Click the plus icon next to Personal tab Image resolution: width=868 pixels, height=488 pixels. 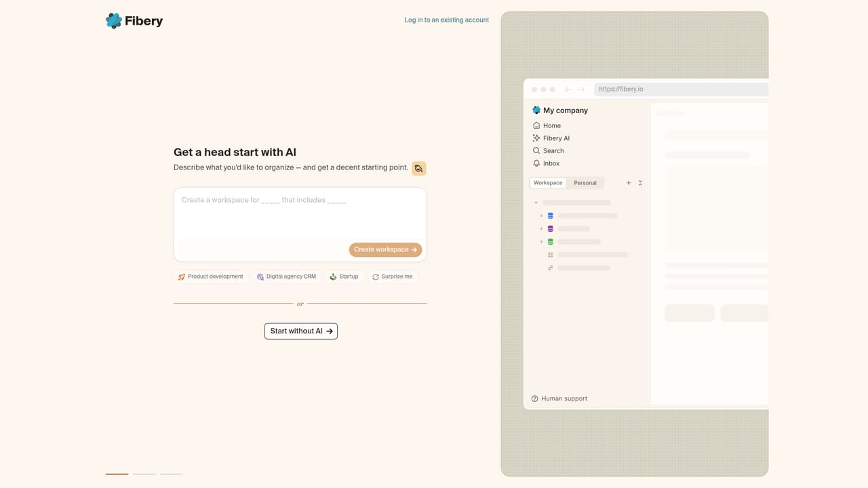click(629, 183)
